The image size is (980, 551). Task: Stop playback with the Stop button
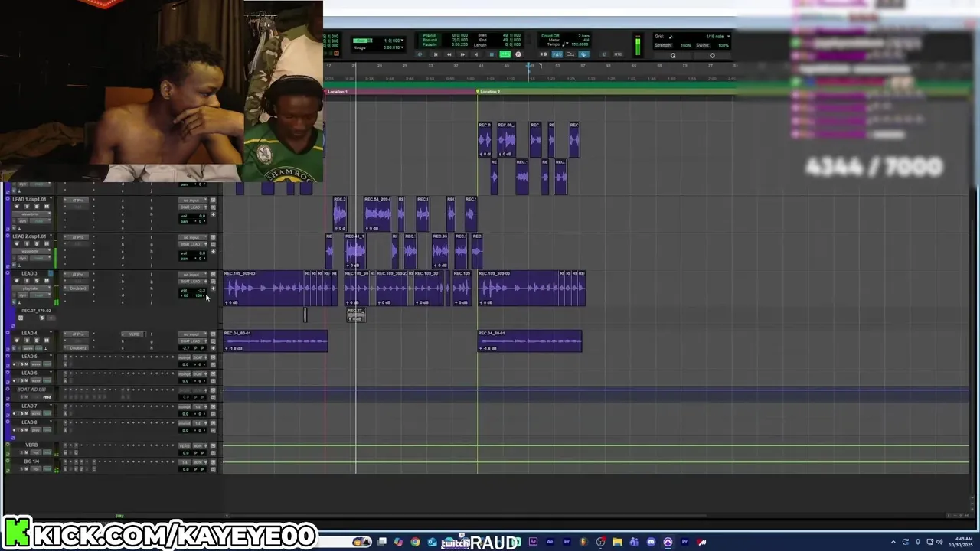pyautogui.click(x=492, y=54)
